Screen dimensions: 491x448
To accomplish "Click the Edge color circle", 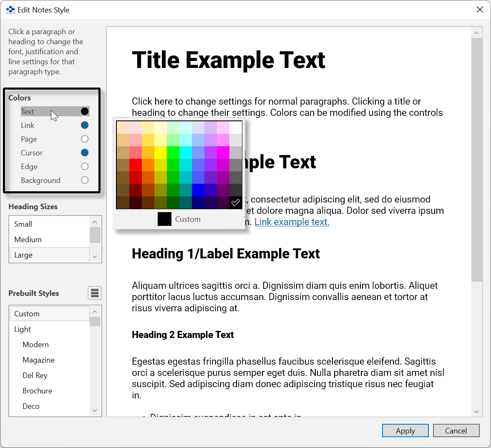I will click(x=85, y=166).
